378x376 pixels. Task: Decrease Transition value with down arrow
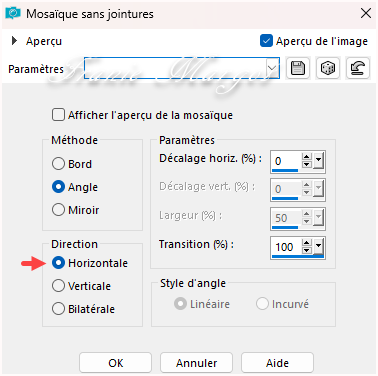coord(307,250)
